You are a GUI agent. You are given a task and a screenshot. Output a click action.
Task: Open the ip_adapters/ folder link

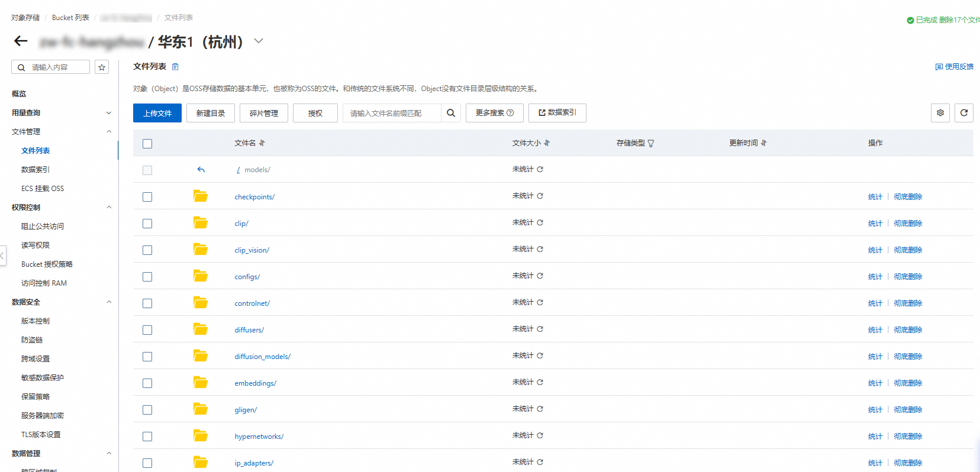pyautogui.click(x=254, y=463)
